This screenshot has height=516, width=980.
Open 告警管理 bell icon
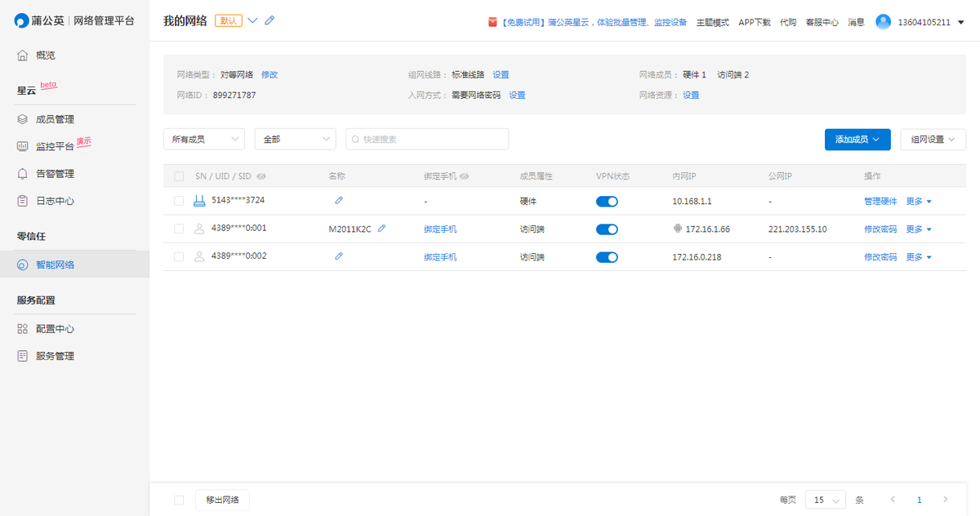click(23, 174)
